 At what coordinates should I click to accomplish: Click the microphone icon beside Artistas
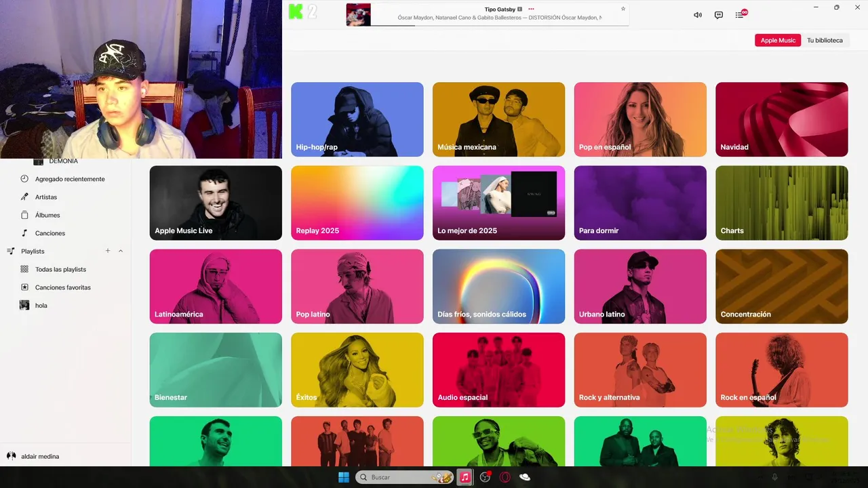click(24, 197)
